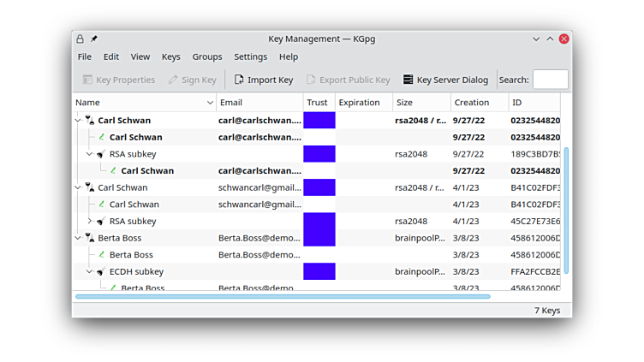This screenshot has height=362, width=644.
Task: Click the Berta Boss key pair icon
Action: click(90, 238)
